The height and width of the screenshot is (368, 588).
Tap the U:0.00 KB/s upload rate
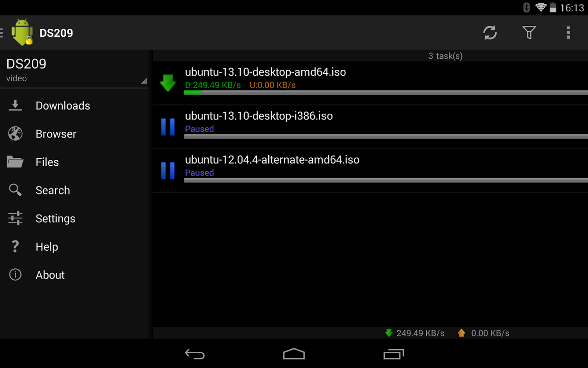tap(272, 85)
